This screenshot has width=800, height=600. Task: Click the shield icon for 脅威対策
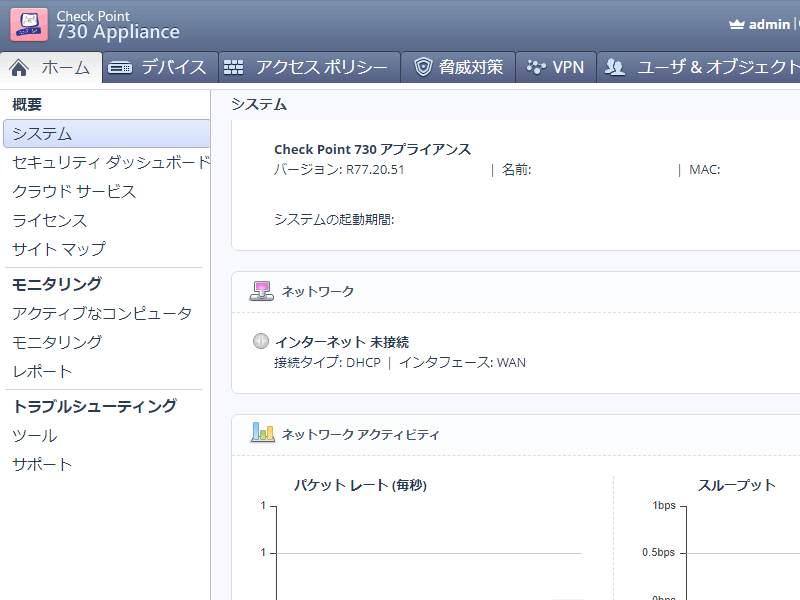coord(423,68)
